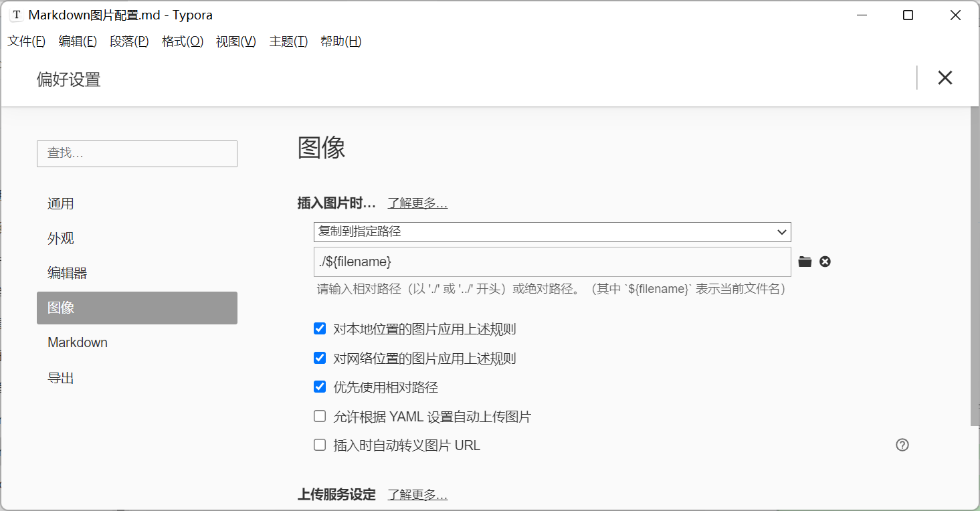
Task: Open the 帮助(H) menu
Action: (340, 41)
